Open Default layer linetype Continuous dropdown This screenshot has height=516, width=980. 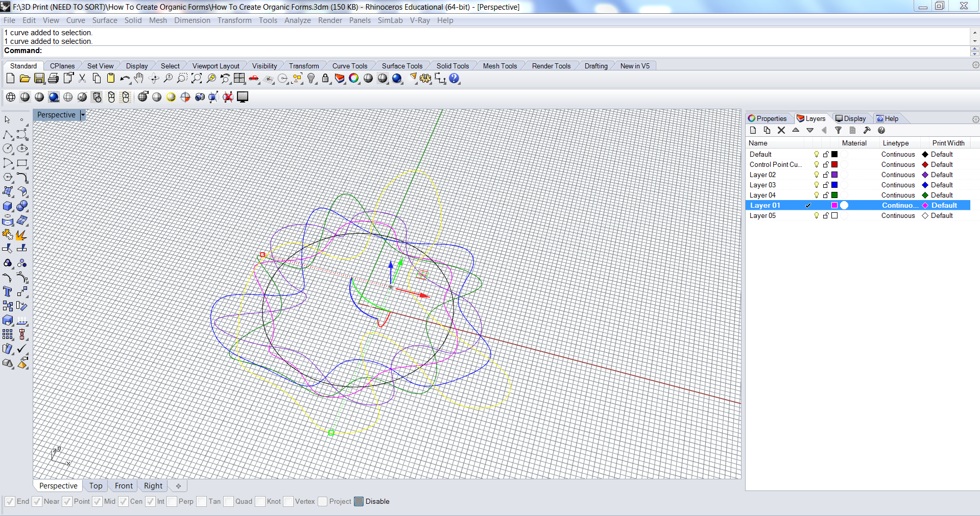click(898, 154)
